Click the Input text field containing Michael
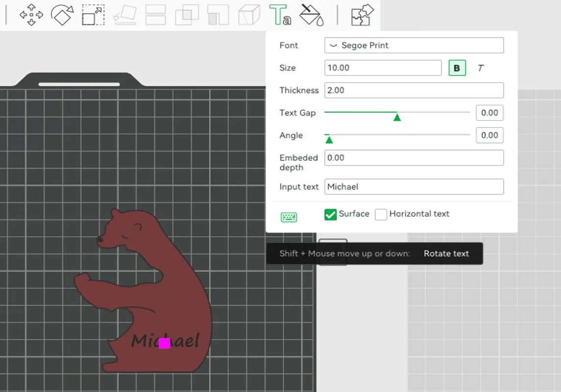The height and width of the screenshot is (392, 561). point(414,187)
